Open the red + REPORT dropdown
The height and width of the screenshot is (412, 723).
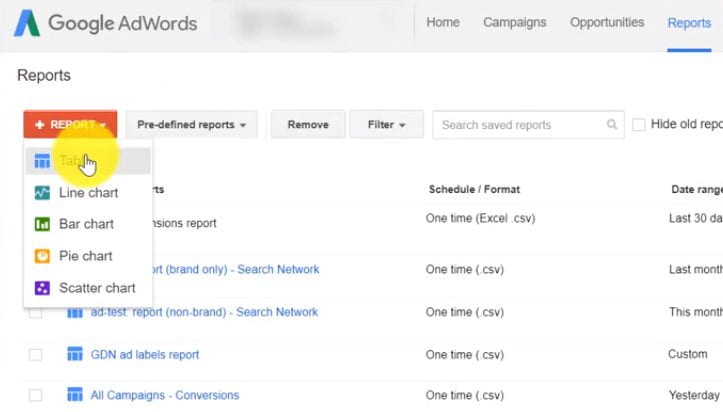coord(70,124)
